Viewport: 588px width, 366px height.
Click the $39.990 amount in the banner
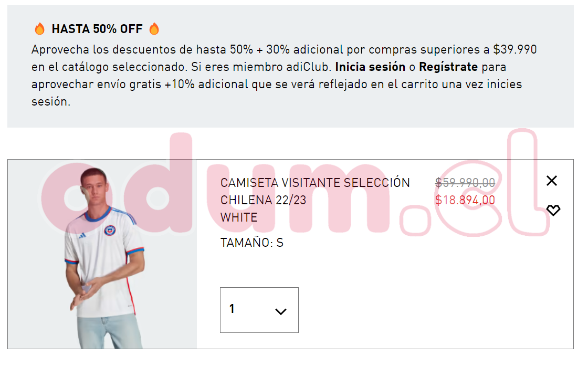pos(515,49)
